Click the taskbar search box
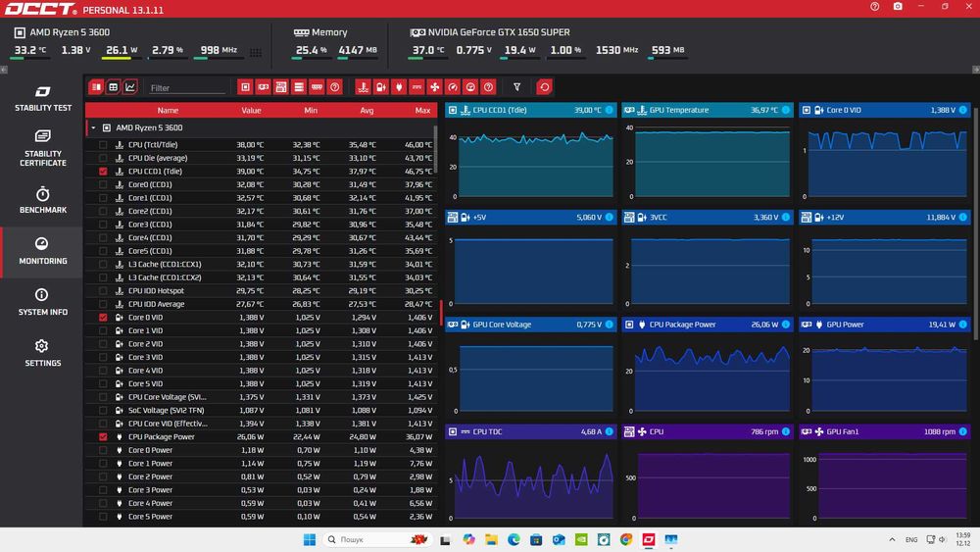Viewport: 980px width, 552px height. click(377, 539)
